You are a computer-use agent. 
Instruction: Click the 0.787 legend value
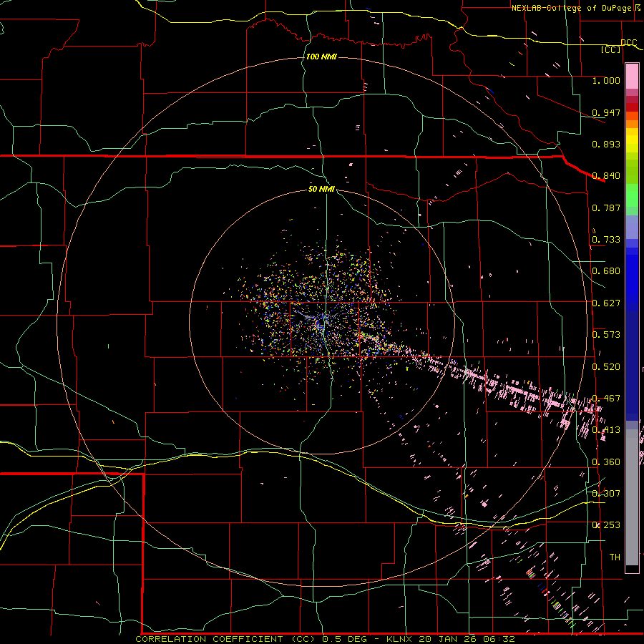pos(606,208)
